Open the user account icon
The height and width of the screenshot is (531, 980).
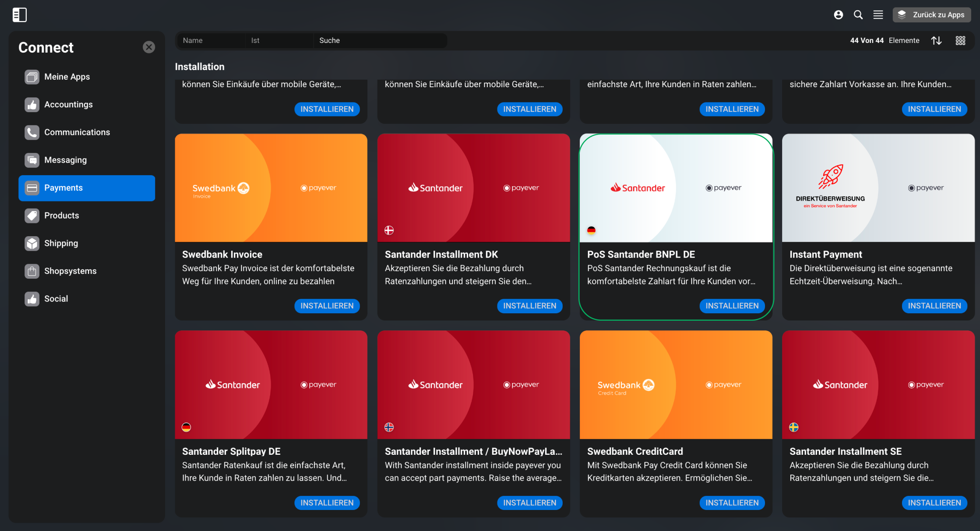838,15
